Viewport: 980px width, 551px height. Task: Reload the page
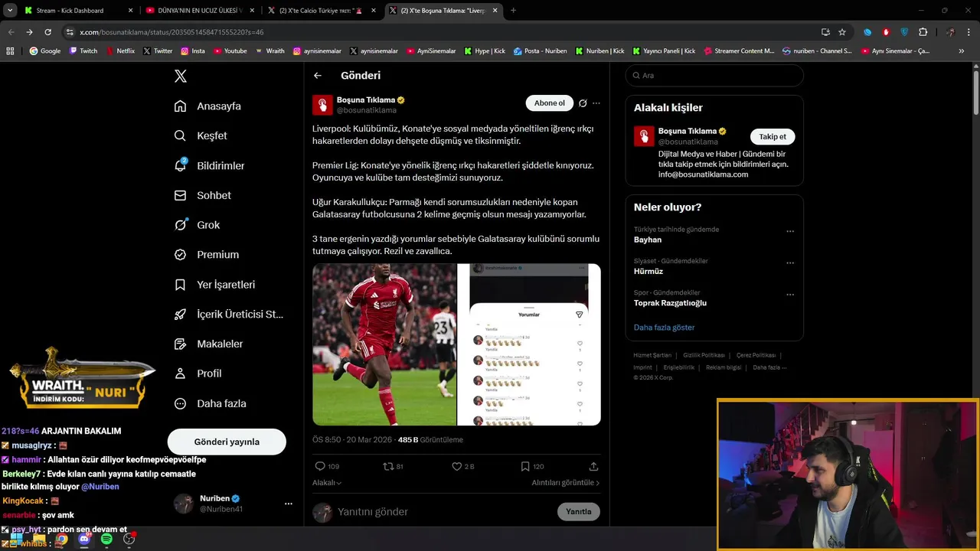pos(47,32)
